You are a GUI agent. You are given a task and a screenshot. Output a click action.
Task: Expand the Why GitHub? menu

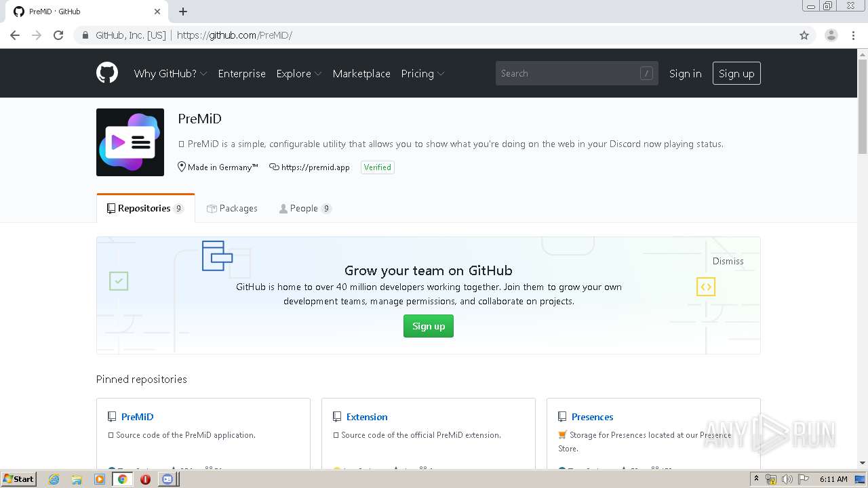tap(170, 73)
